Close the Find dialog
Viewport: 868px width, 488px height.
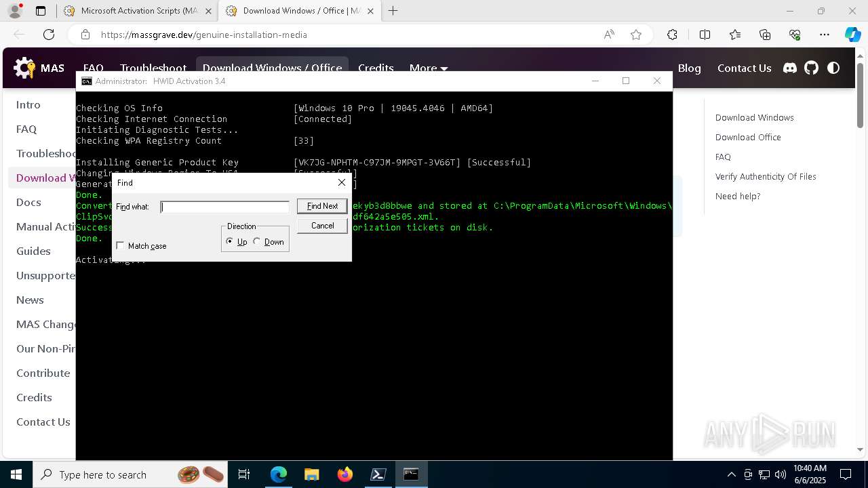point(342,182)
